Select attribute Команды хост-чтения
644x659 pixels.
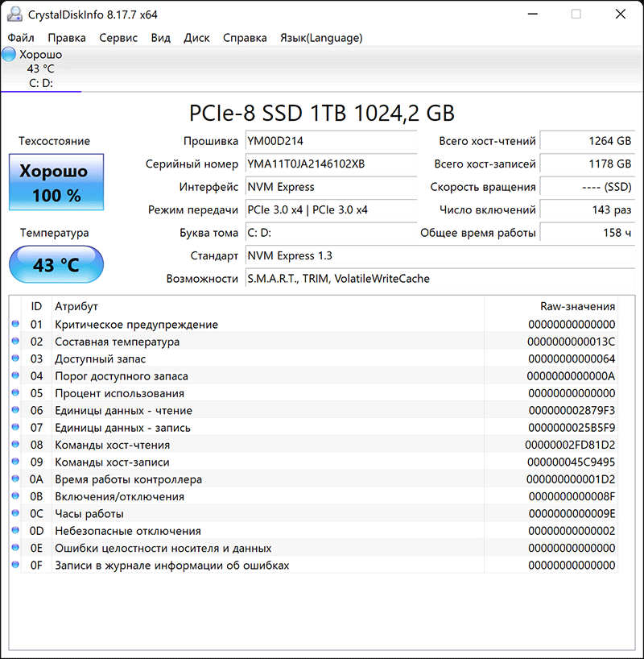pos(112,445)
